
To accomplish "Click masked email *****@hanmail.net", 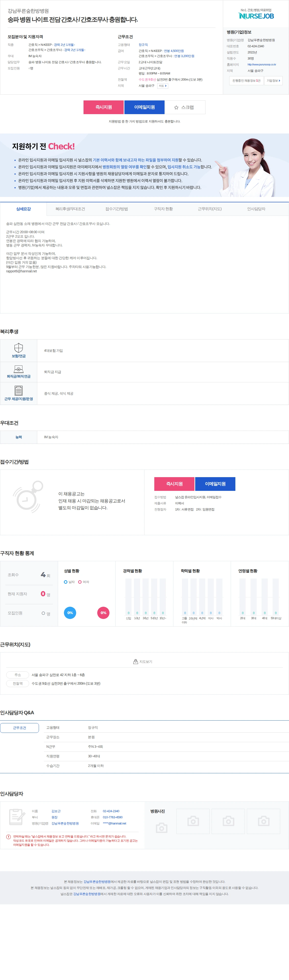I will tap(114, 823).
